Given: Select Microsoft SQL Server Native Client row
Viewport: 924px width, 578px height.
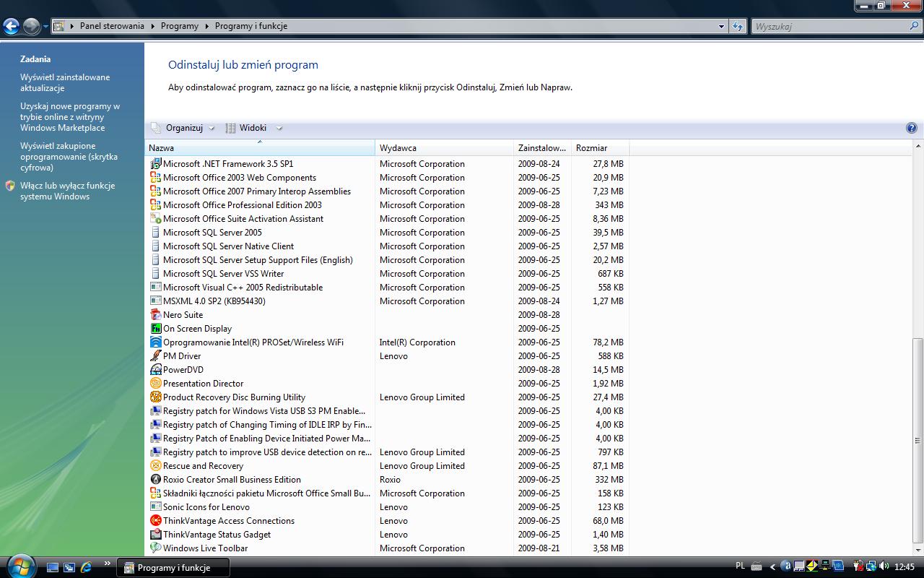Looking at the screenshot, I should (387, 246).
